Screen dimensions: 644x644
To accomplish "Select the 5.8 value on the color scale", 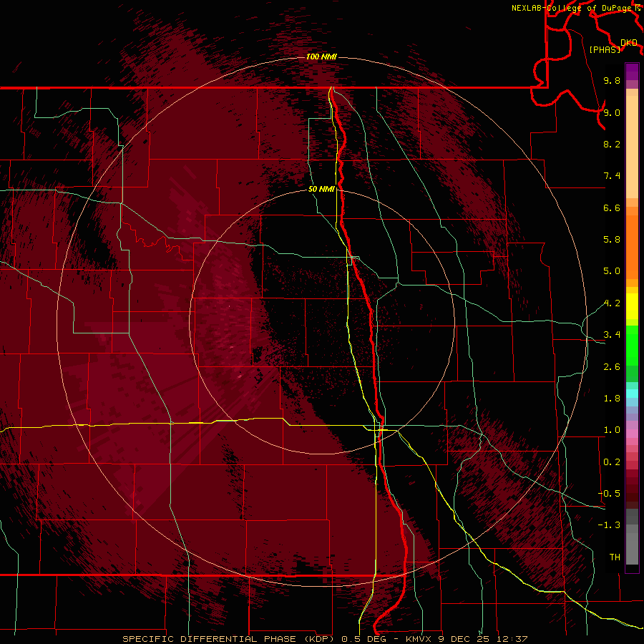I will click(x=612, y=240).
